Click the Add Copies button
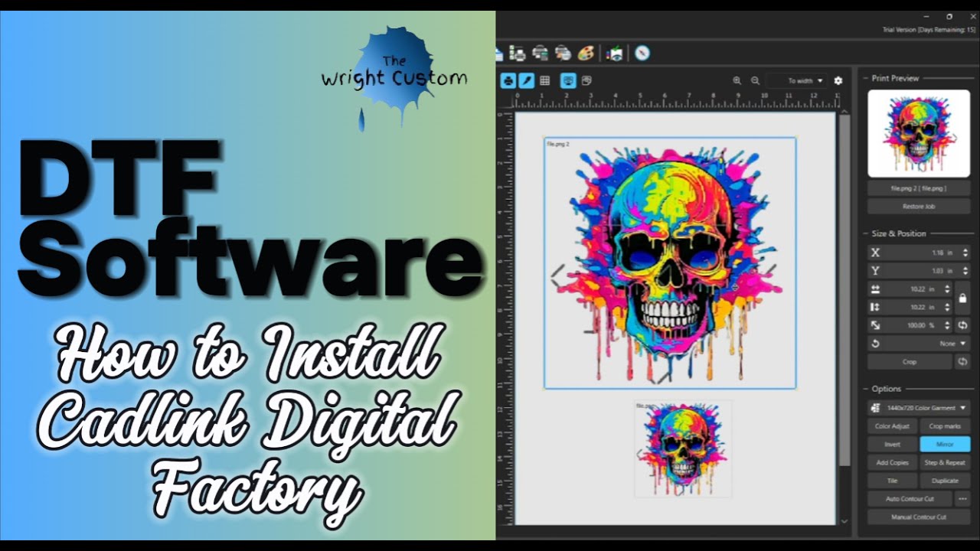This screenshot has width=980, height=551. [x=892, y=463]
